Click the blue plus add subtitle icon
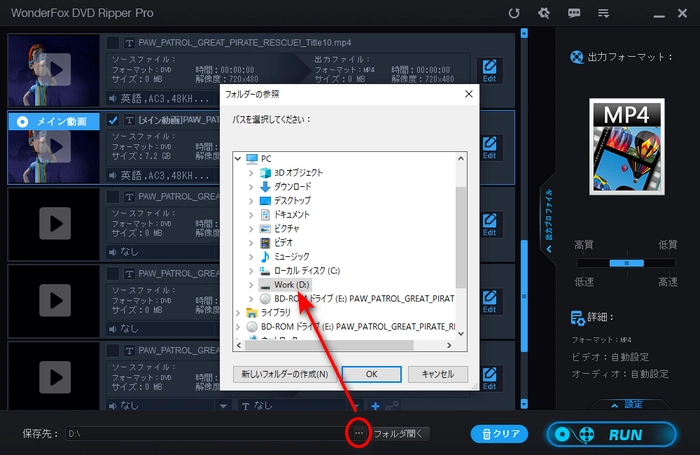 coord(375,406)
